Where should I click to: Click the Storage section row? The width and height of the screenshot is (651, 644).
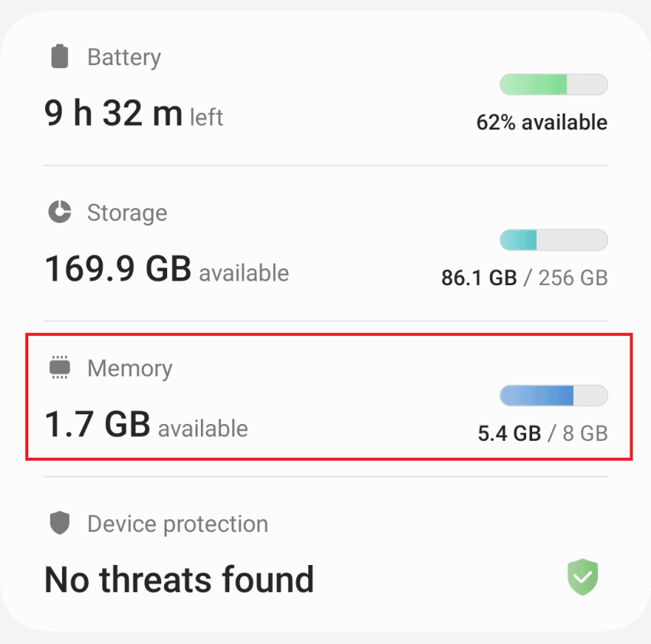click(325, 244)
